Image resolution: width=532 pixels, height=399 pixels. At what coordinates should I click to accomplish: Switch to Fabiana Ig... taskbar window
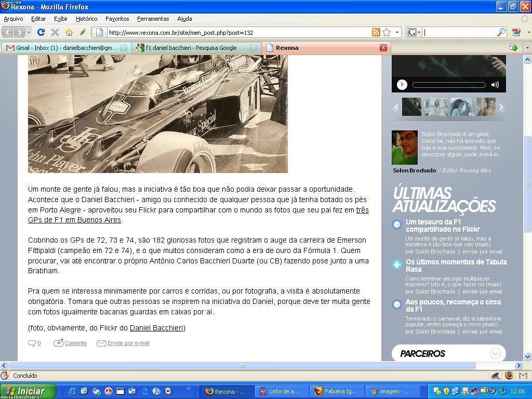pos(337,391)
